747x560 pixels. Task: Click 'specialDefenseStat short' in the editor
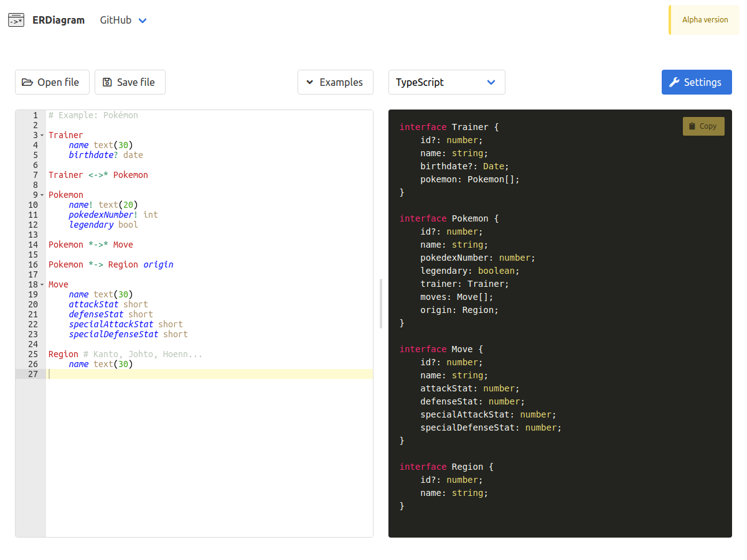(x=128, y=334)
